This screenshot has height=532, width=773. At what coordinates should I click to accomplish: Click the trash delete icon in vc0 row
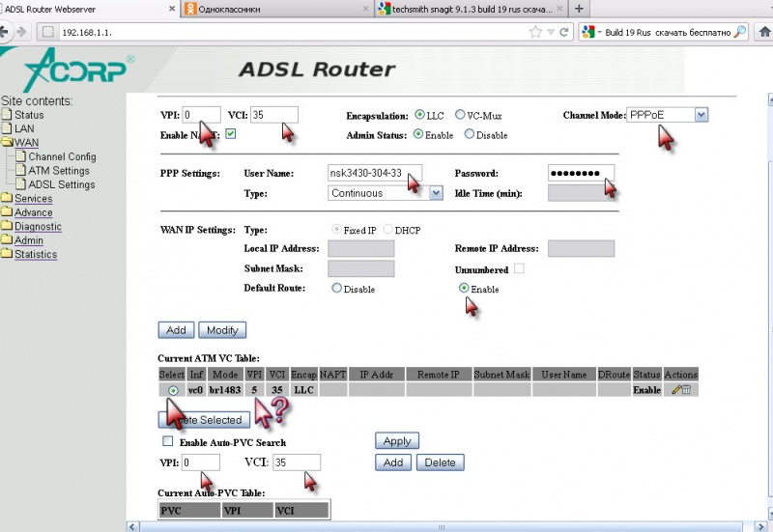[686, 389]
